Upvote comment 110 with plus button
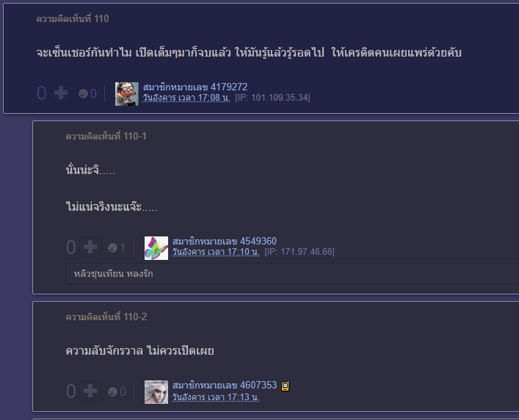Image resolution: width=519 pixels, height=420 pixels. [61, 93]
